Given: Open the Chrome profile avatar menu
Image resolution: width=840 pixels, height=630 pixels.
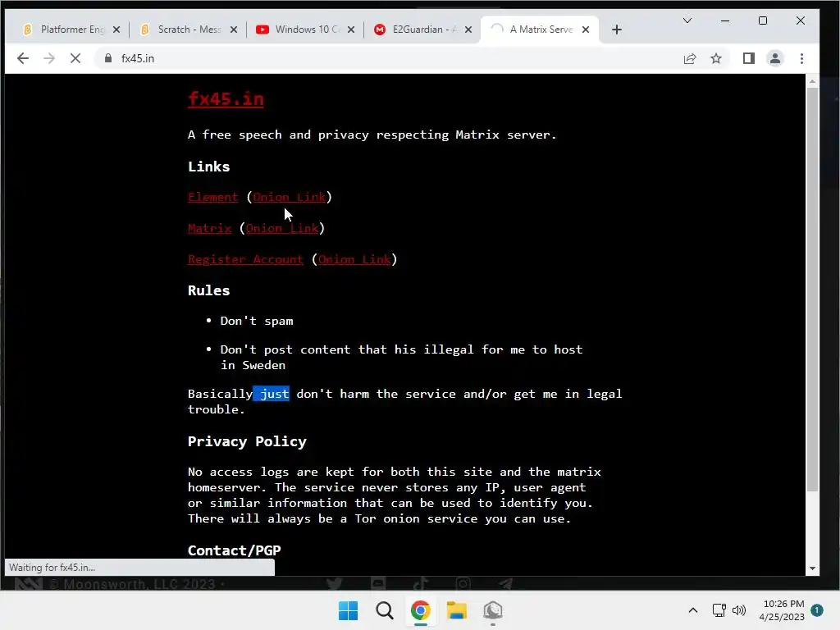Looking at the screenshot, I should click(775, 58).
